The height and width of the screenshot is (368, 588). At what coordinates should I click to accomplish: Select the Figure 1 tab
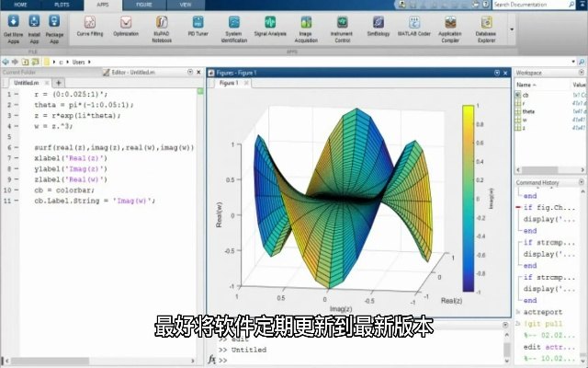[x=229, y=83]
